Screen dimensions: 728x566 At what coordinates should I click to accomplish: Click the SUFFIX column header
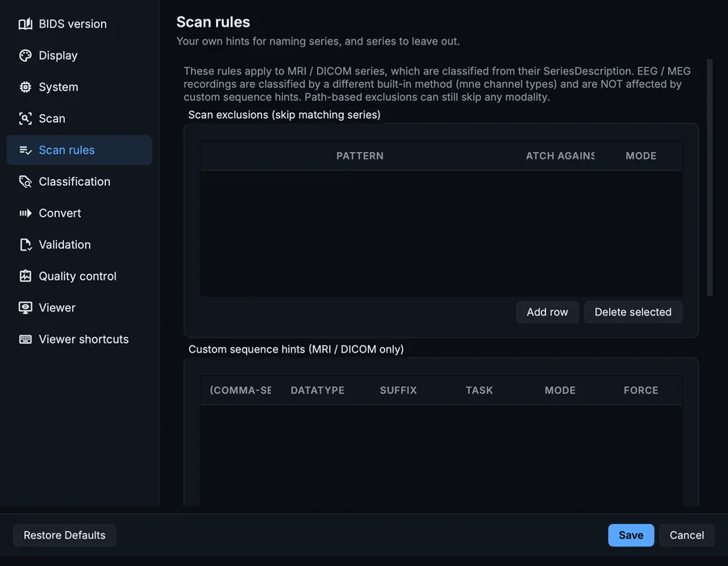(398, 391)
